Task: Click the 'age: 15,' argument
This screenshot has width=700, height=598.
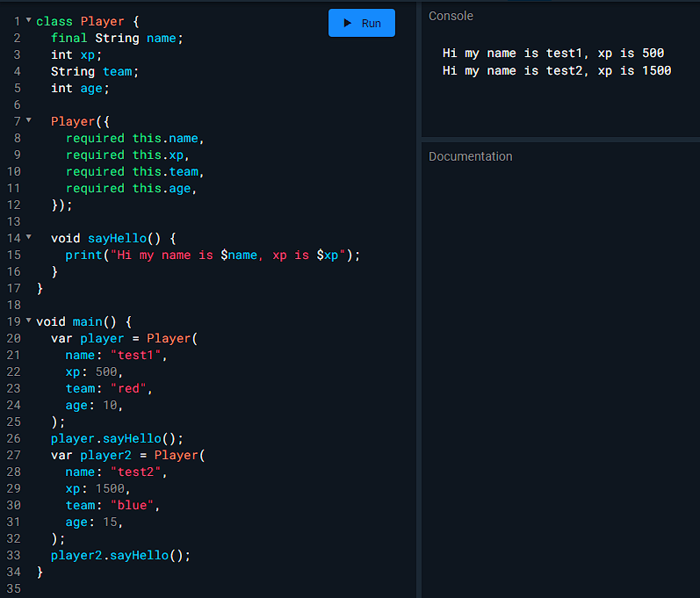Action: coord(94,522)
